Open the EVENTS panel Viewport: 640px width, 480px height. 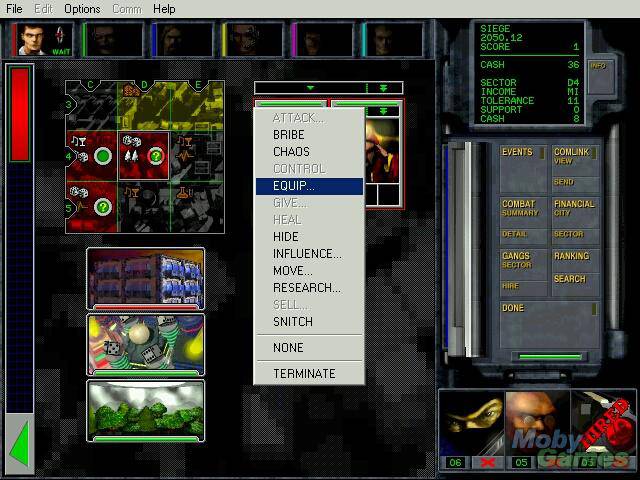[523, 169]
